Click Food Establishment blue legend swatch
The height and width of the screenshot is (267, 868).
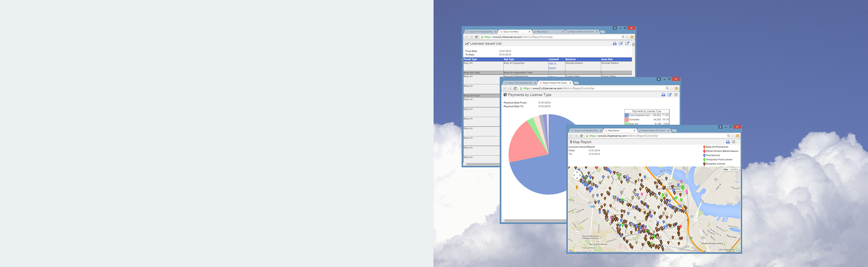click(626, 115)
